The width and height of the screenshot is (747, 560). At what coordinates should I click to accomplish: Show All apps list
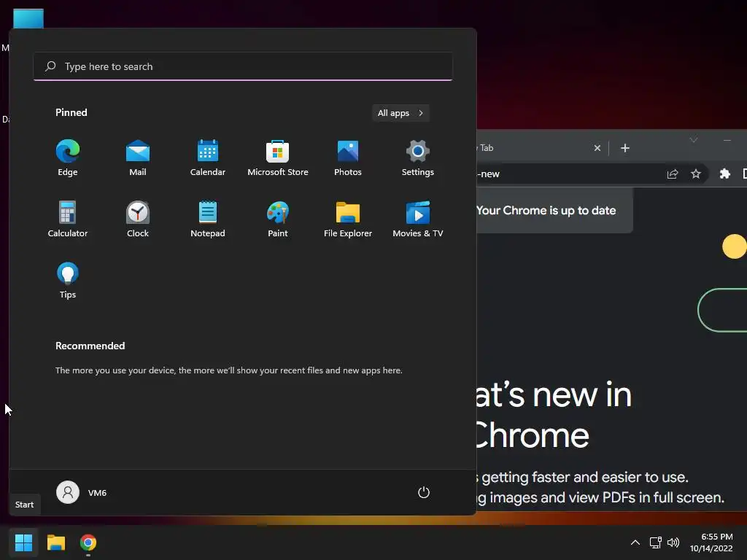(x=400, y=113)
